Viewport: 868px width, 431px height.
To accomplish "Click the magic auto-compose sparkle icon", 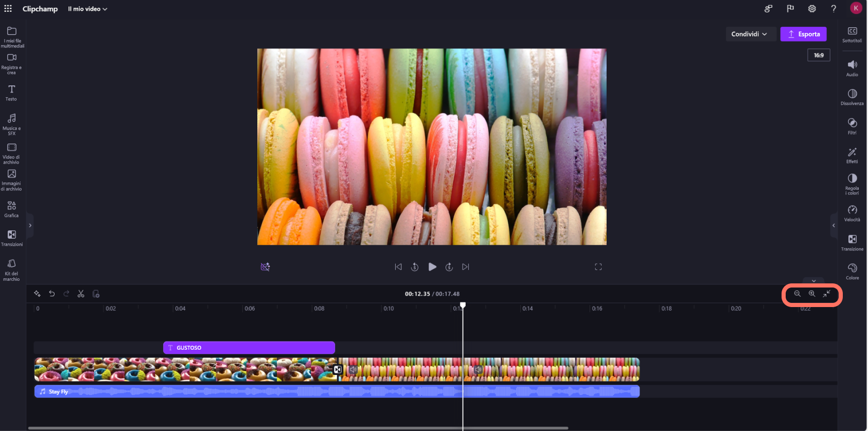I will 37,294.
